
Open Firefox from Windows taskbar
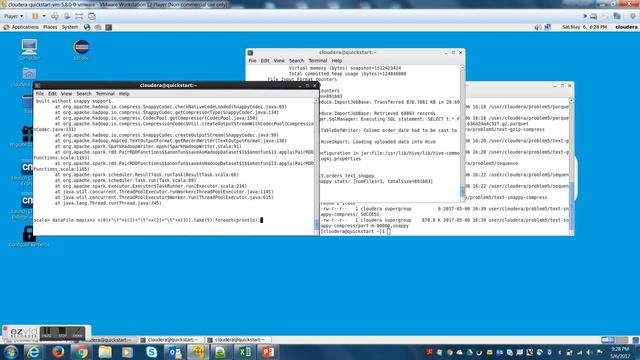coord(58,352)
